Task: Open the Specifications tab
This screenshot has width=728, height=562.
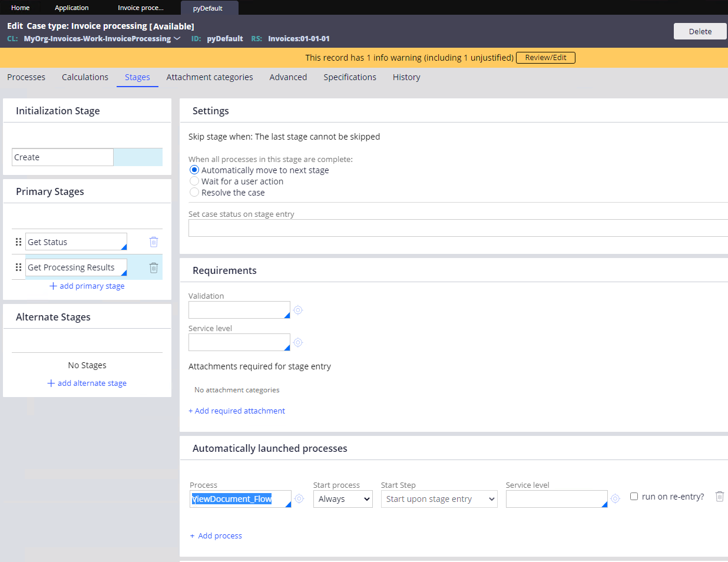Action: (350, 77)
